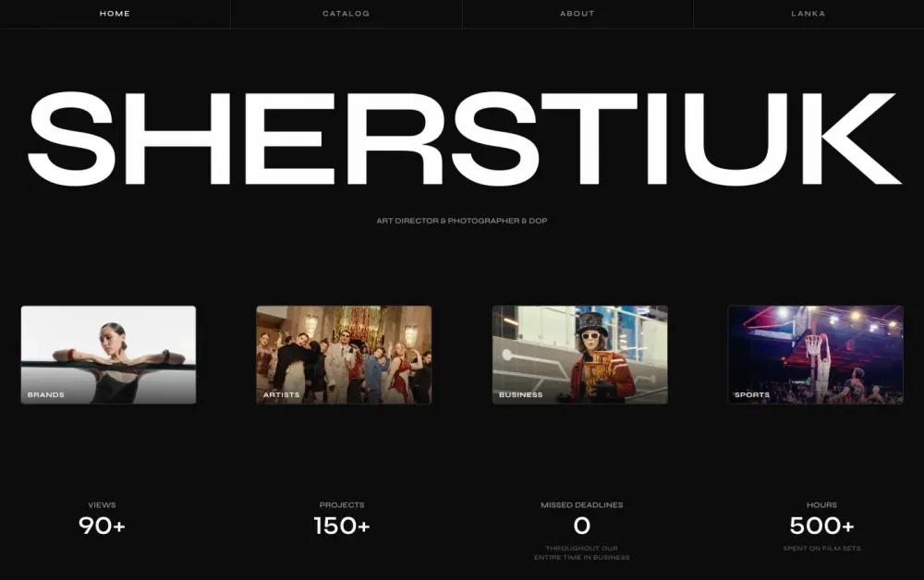
Task: Click the SHERSTIUK headline title
Action: pyautogui.click(x=464, y=139)
